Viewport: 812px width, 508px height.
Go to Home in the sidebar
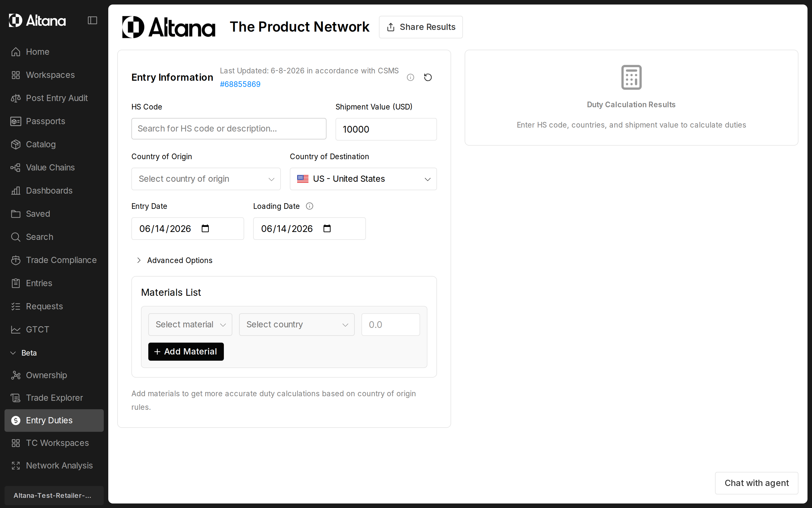[x=54, y=52]
